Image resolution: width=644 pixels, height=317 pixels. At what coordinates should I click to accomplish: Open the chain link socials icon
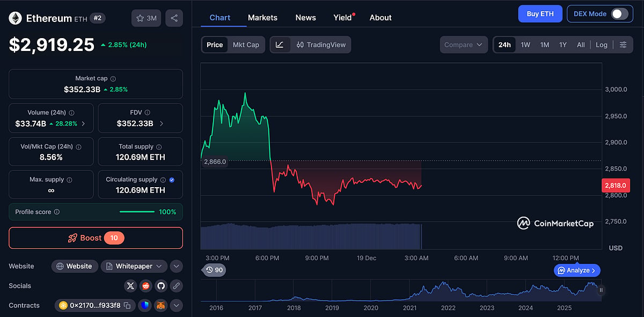pos(175,286)
